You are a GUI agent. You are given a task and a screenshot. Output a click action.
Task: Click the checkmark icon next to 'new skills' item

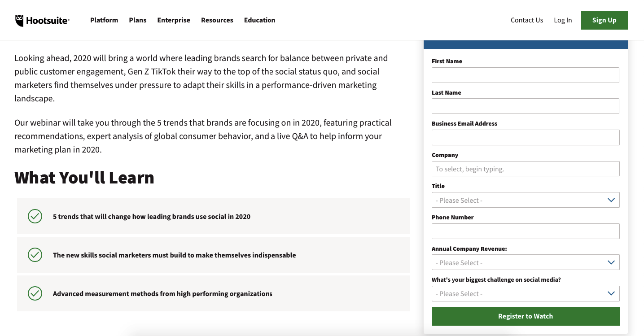click(x=35, y=254)
